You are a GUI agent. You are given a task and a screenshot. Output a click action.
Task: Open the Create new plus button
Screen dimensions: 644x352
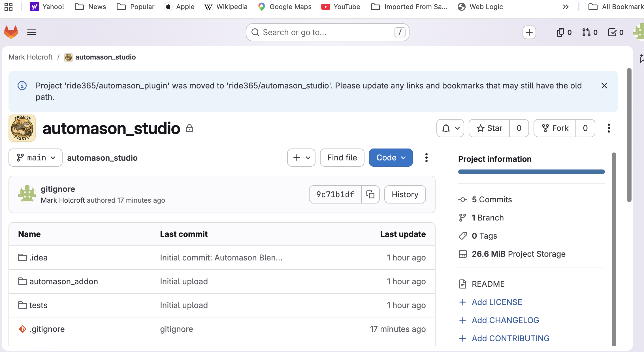point(529,32)
